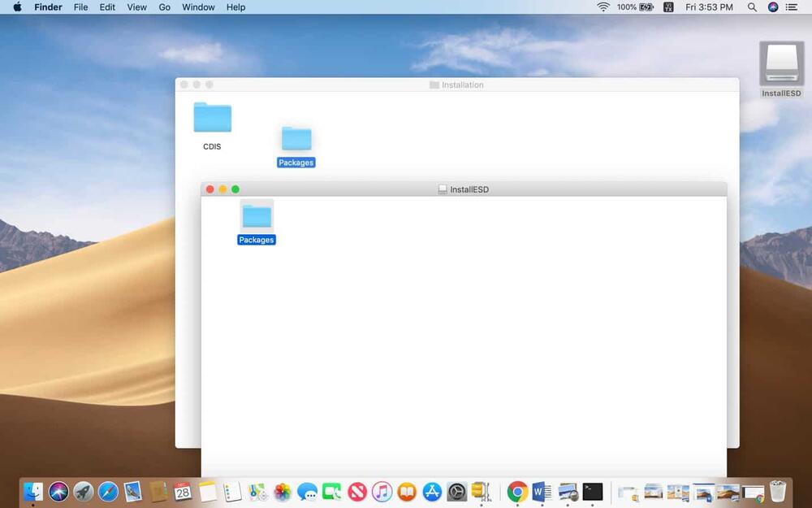Show the battery status menu
The width and height of the screenshot is (812, 508).
click(646, 7)
